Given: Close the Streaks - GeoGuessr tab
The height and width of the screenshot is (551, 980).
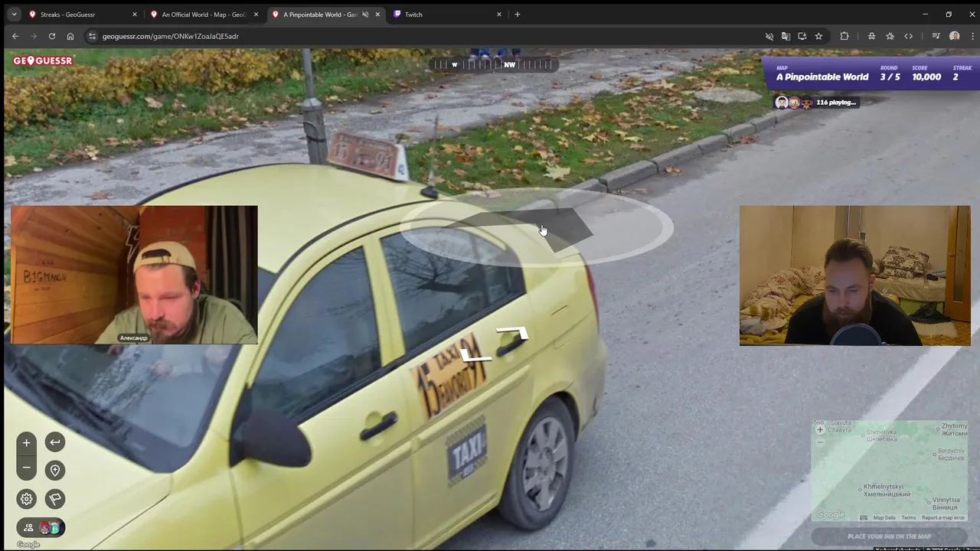Looking at the screenshot, I should 135,15.
